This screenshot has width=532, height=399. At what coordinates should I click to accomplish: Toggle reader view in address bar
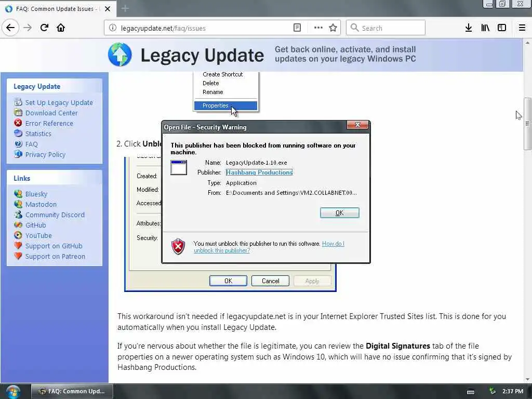[x=297, y=28]
